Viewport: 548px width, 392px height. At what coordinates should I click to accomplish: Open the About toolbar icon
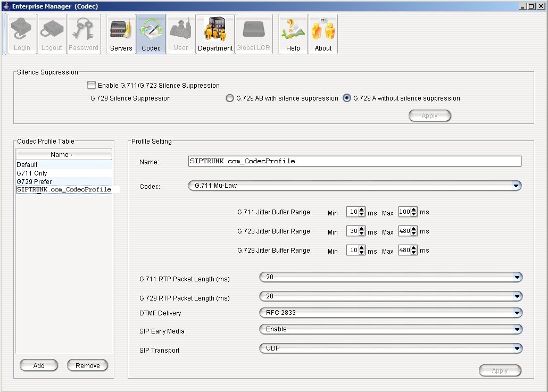point(323,34)
